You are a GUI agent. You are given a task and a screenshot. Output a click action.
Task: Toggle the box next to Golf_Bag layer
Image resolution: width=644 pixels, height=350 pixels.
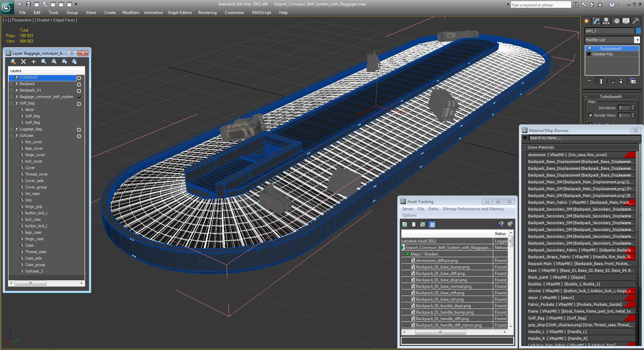click(79, 104)
